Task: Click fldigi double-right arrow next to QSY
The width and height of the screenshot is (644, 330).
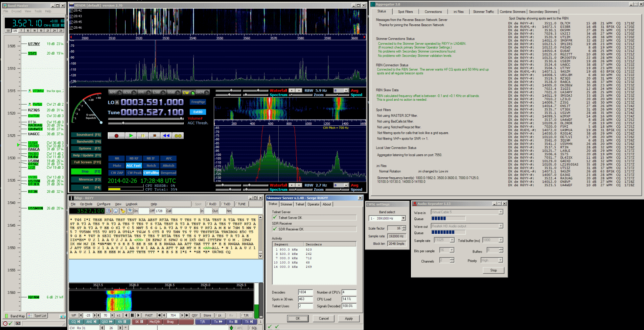Action: point(187,315)
